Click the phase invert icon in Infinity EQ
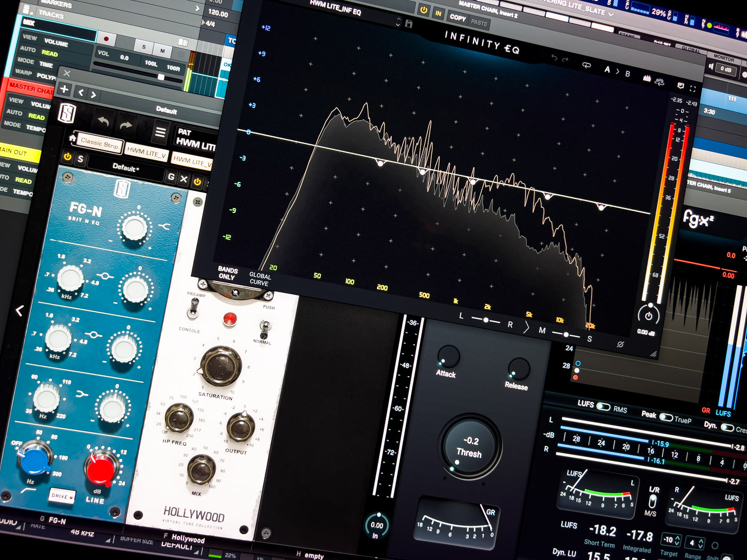 pos(620,344)
